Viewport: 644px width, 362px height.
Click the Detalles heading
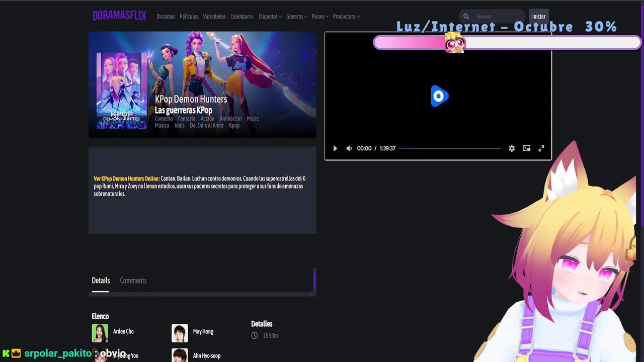[262, 324]
